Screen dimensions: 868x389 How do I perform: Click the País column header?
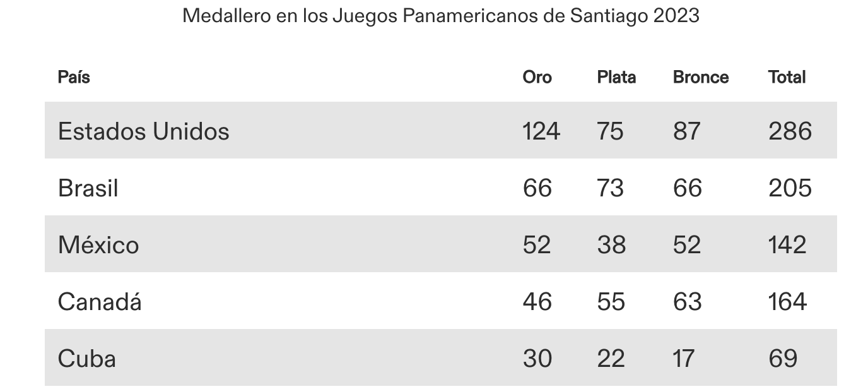74,77
